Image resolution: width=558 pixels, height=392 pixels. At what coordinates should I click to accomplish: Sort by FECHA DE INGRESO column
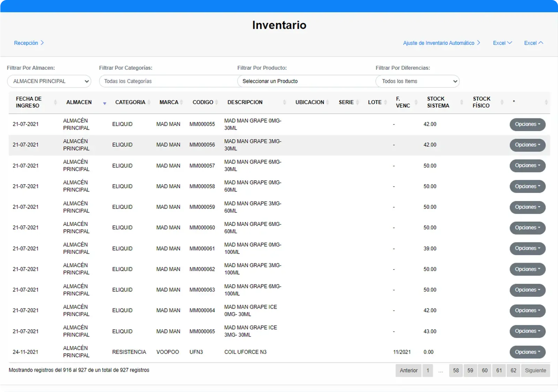29,102
